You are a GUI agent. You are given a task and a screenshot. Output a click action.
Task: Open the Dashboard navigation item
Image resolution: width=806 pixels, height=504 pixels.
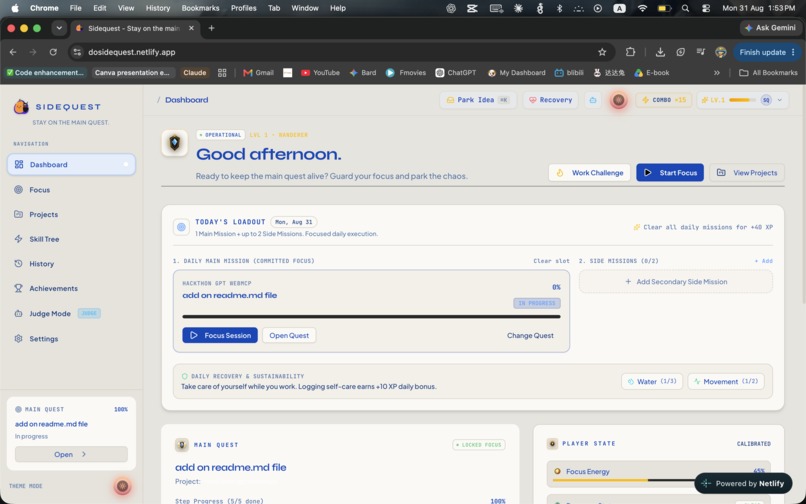(71, 165)
